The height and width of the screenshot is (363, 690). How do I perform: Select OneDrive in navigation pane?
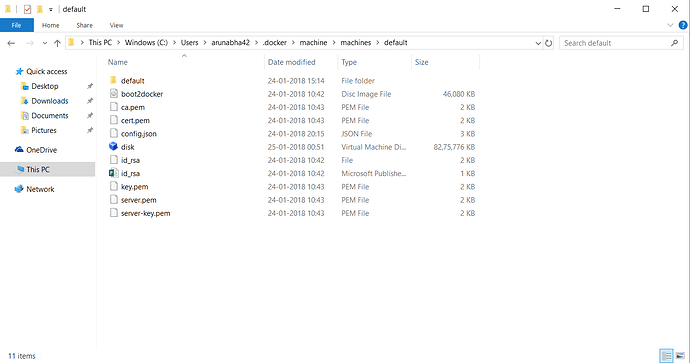(41, 150)
